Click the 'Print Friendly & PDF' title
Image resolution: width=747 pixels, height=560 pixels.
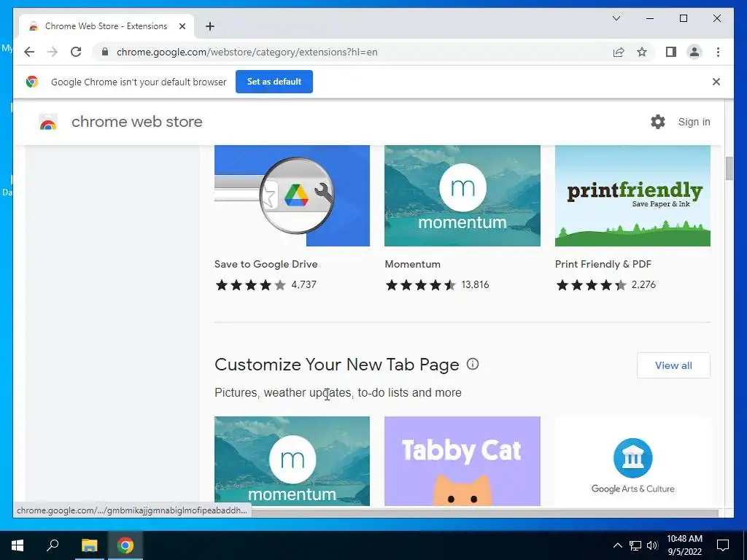603,264
